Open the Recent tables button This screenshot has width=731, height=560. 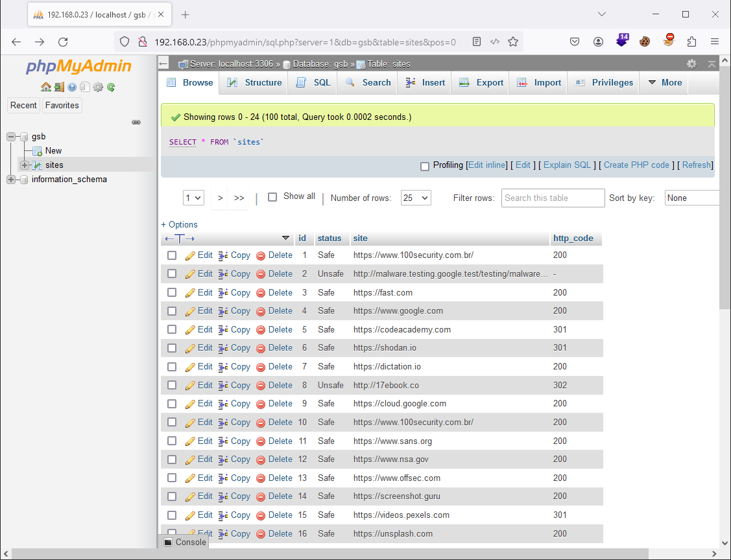click(23, 105)
